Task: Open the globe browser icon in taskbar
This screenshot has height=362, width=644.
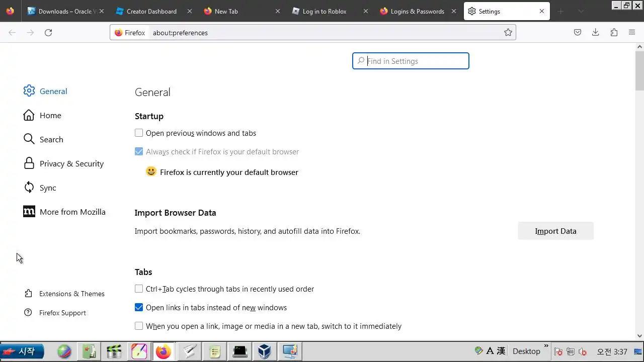Action: 64,351
